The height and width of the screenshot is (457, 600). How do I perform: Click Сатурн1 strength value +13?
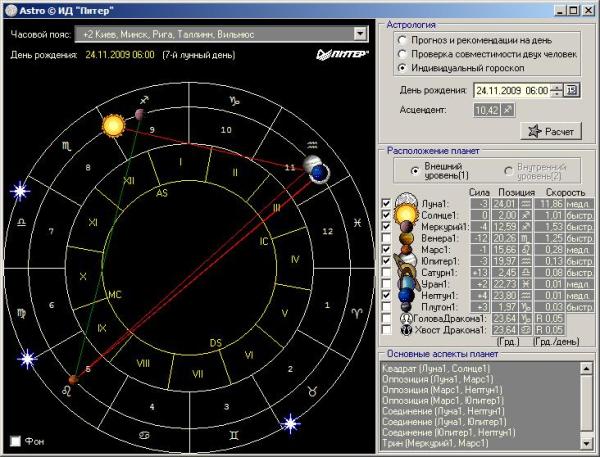(479, 273)
